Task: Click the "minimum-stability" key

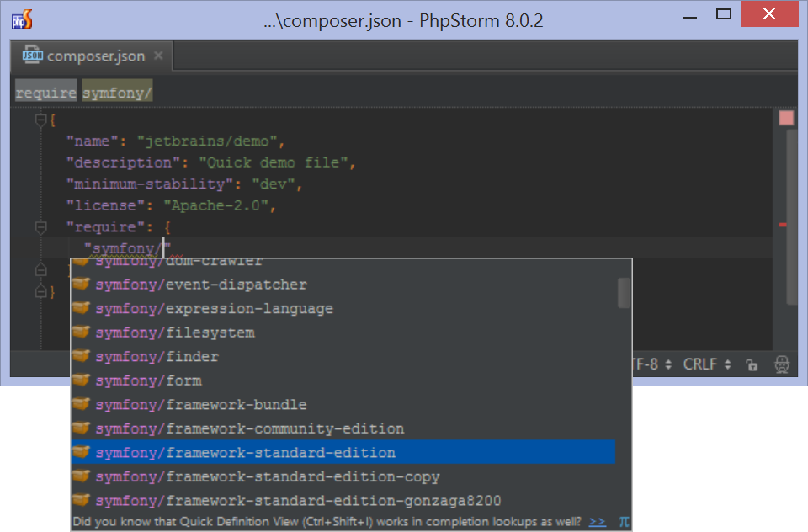Action: click(150, 184)
